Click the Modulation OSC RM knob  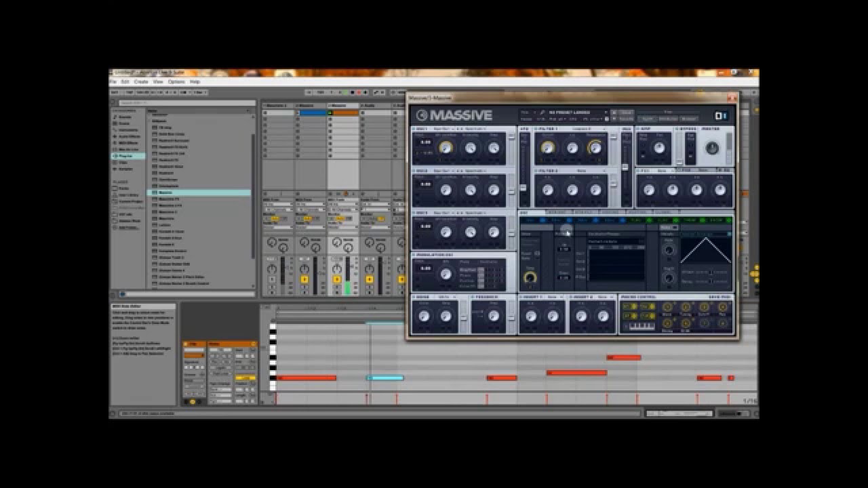pyautogui.click(x=446, y=274)
